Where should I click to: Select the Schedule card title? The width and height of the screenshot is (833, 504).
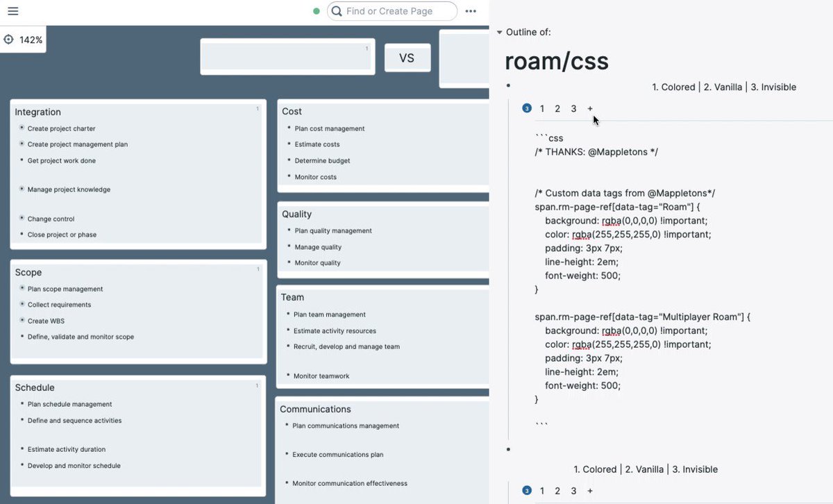(x=35, y=387)
